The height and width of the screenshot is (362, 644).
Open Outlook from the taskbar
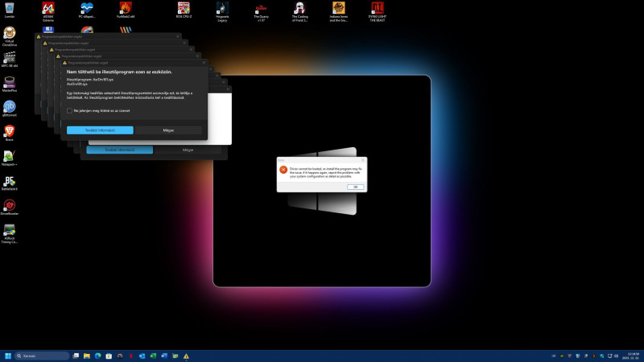(x=142, y=356)
